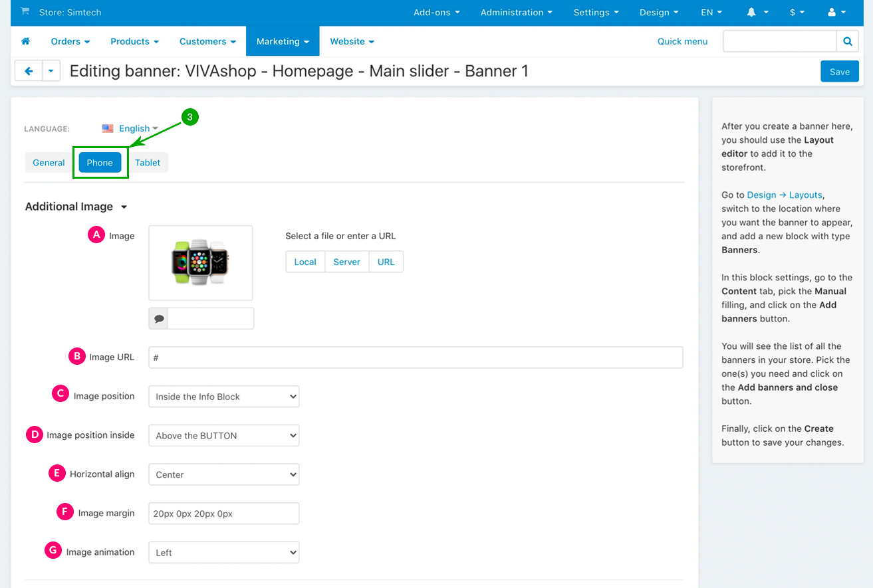873x588 pixels.
Task: Click the image alt text comment icon
Action: pyautogui.click(x=159, y=319)
